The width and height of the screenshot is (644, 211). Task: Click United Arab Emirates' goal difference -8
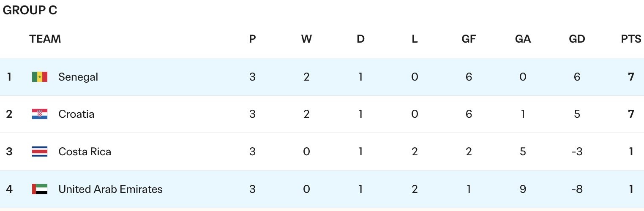[x=577, y=189]
